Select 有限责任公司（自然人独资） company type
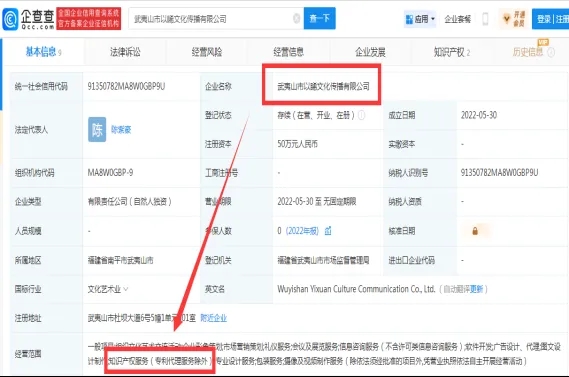The width and height of the screenshot is (569, 377). coord(130,201)
